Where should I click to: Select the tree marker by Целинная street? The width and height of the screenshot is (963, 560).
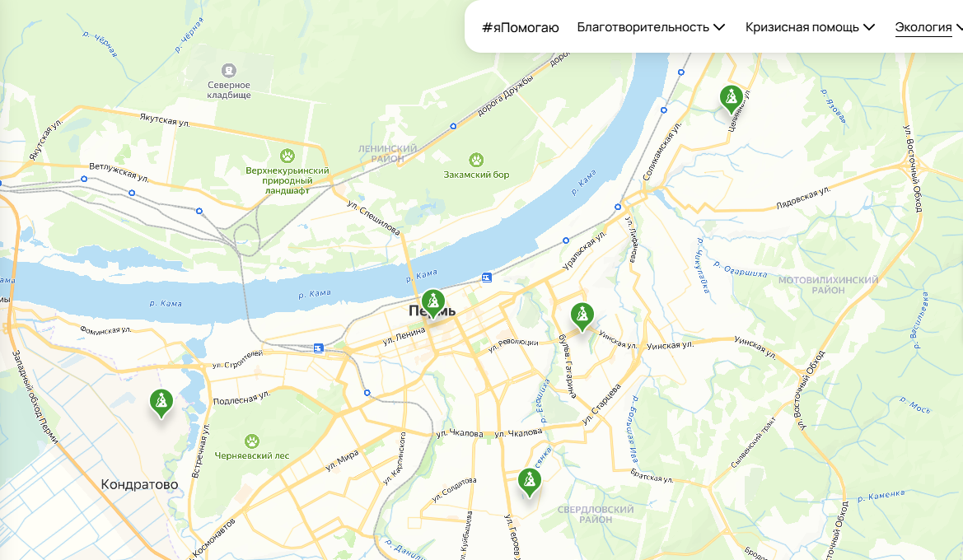pos(731,99)
